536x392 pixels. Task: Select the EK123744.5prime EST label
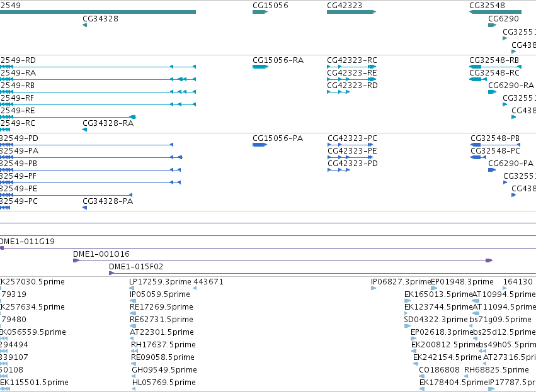coord(438,307)
